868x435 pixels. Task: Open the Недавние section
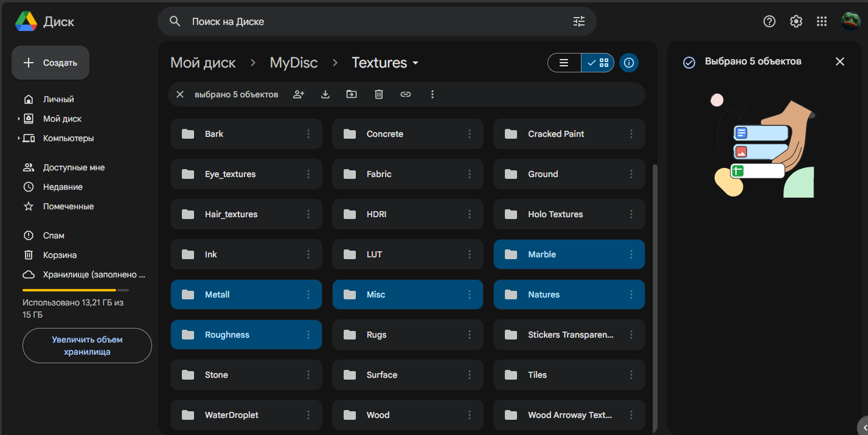pyautogui.click(x=63, y=187)
